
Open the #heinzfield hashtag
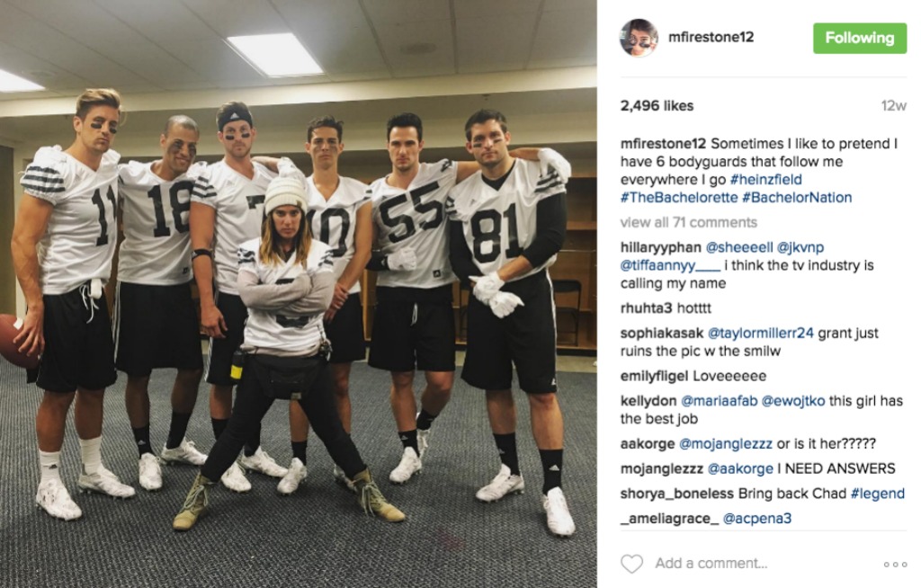tap(766, 180)
